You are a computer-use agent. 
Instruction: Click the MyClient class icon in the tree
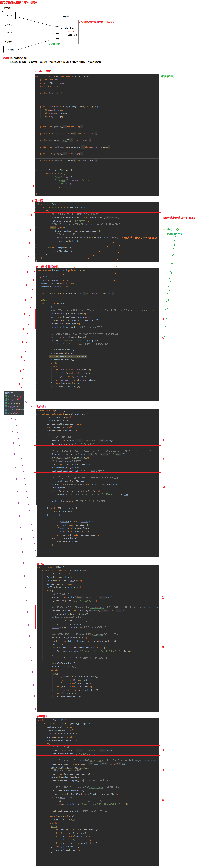(x=6, y=396)
